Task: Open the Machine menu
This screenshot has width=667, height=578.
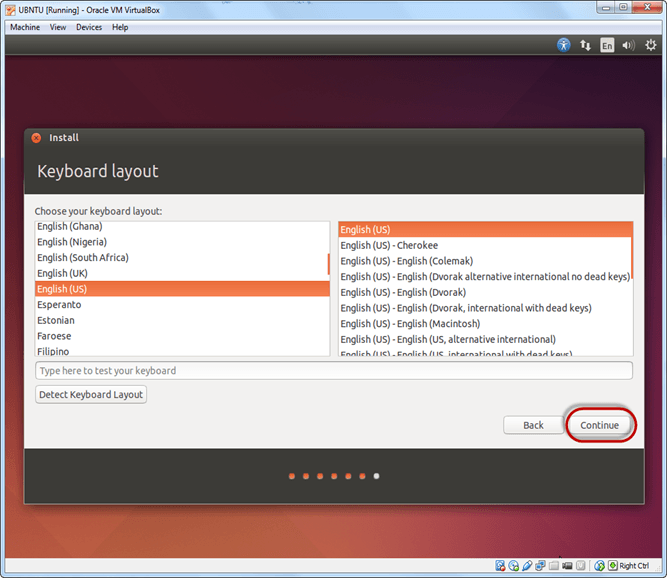Action: (25, 27)
